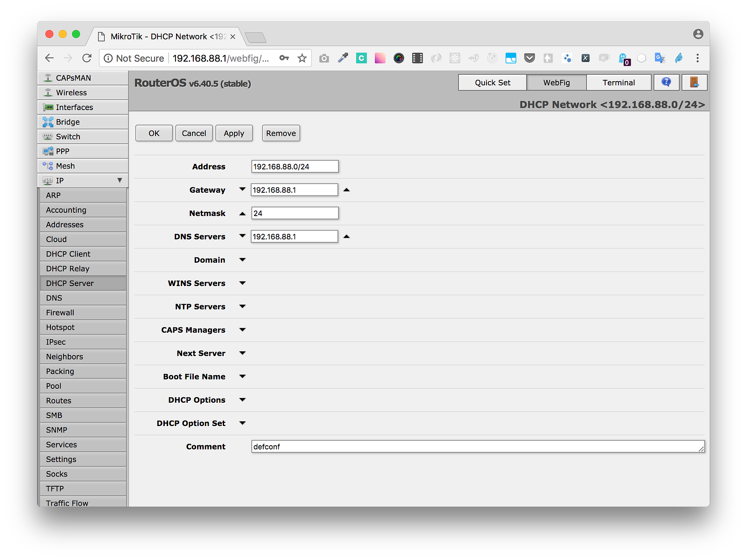Click the logout door icon
Image resolution: width=747 pixels, height=560 pixels.
pos(694,82)
